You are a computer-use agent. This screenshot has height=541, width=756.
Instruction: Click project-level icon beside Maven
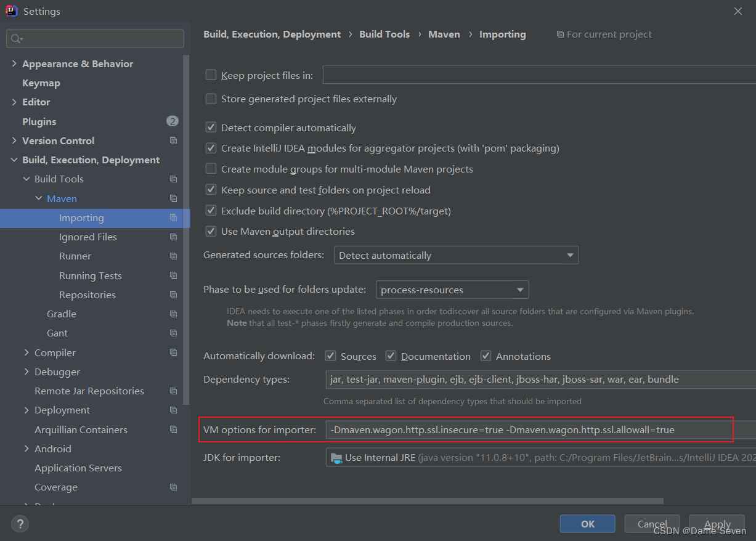(173, 198)
